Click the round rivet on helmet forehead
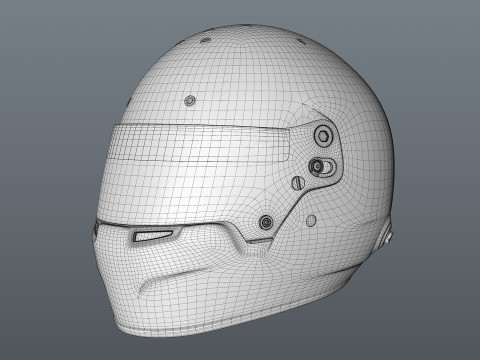This screenshot has height=360, width=480. pos(190,100)
